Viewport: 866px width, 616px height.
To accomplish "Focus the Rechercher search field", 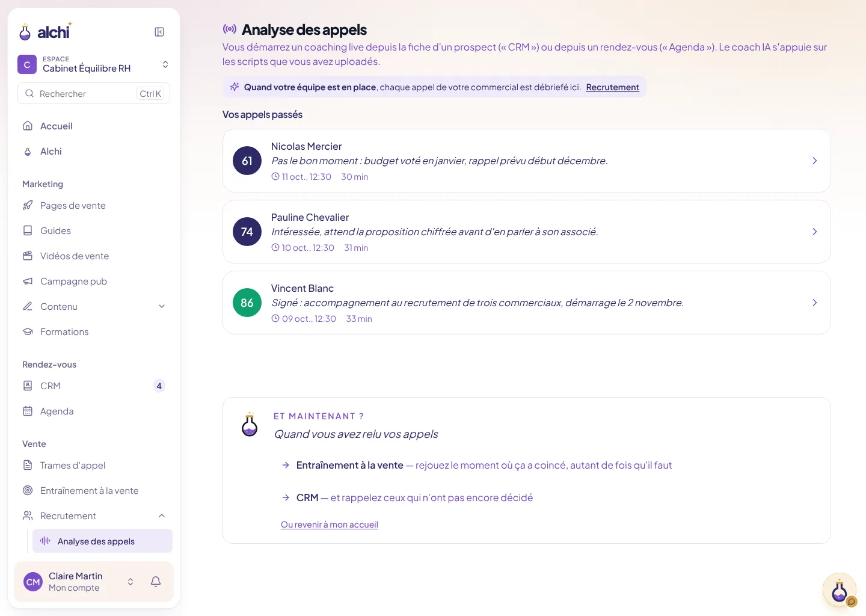I will click(94, 93).
